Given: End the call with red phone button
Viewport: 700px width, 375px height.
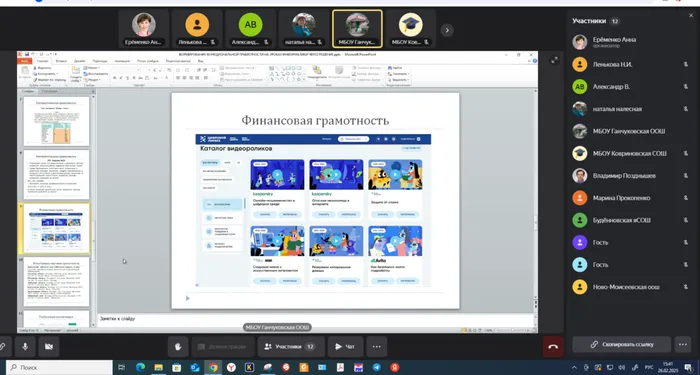Looking at the screenshot, I should click(x=553, y=346).
